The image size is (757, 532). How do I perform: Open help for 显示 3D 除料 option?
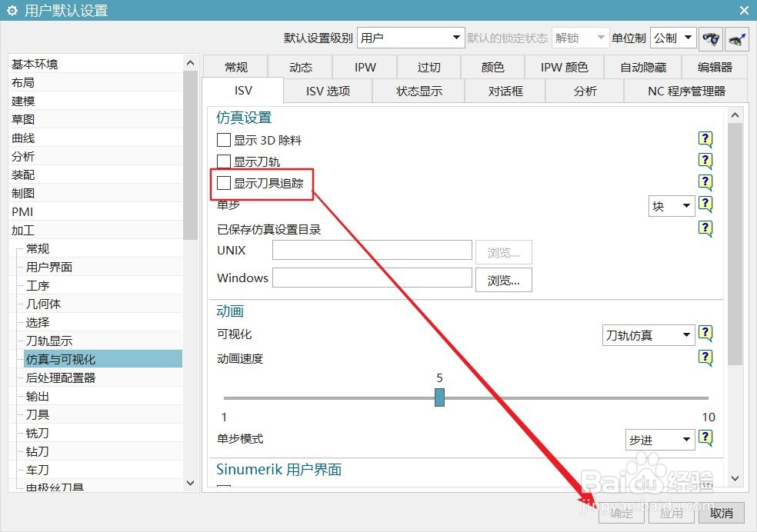pos(705,139)
